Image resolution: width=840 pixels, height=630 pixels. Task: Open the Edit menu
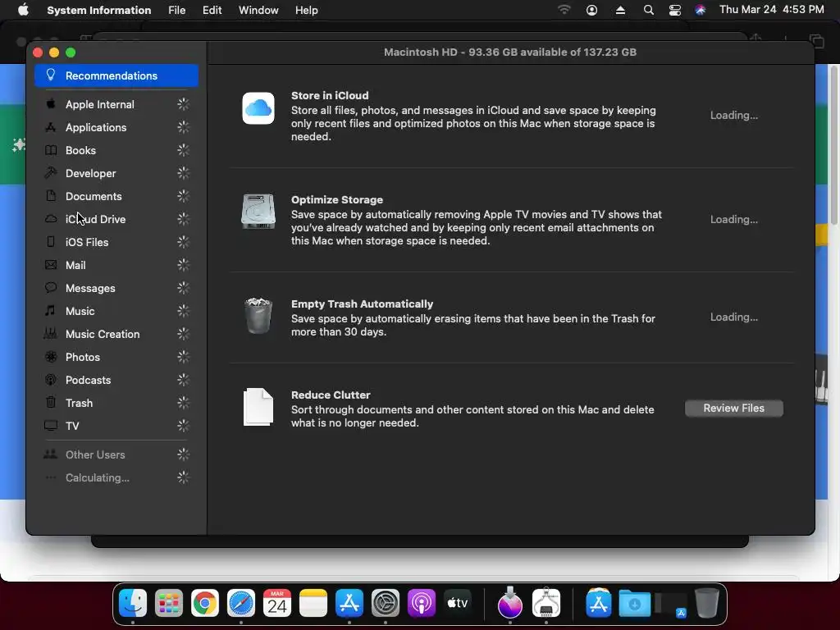pos(212,10)
